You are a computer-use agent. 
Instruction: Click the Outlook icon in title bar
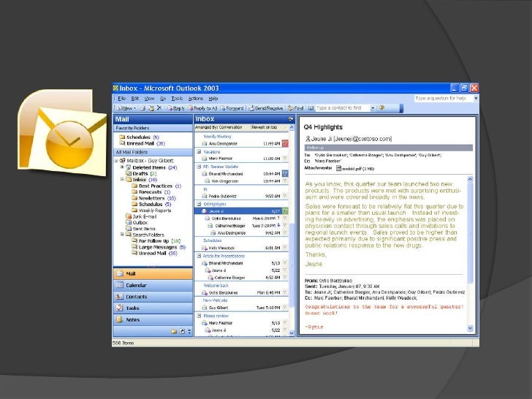[x=115, y=88]
